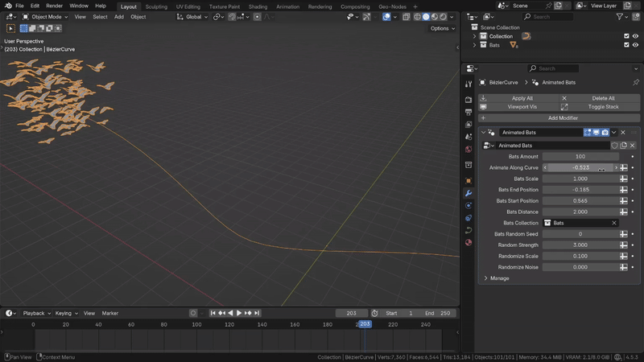This screenshot has height=362, width=644.
Task: Expand the Bats collection in outliner
Action: coord(475,45)
